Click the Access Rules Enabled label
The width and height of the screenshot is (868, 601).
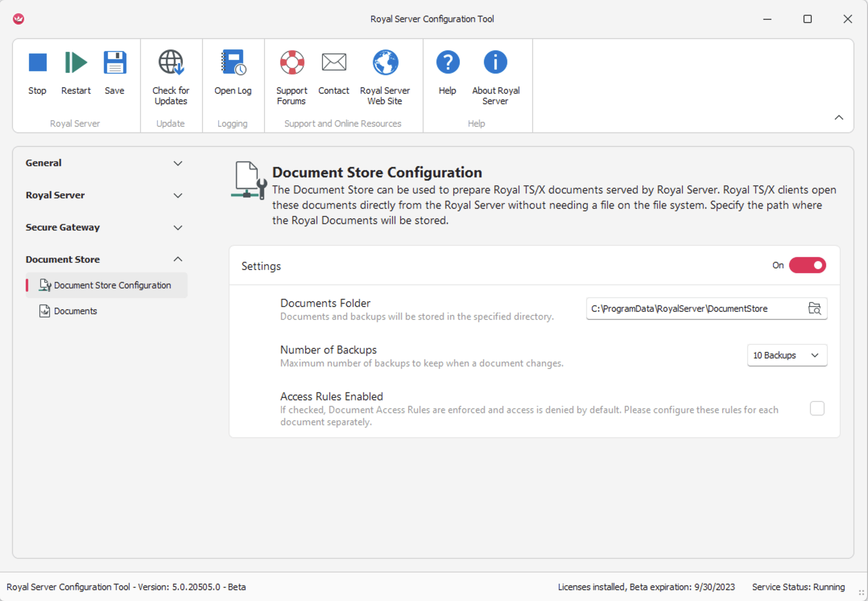pyautogui.click(x=332, y=396)
